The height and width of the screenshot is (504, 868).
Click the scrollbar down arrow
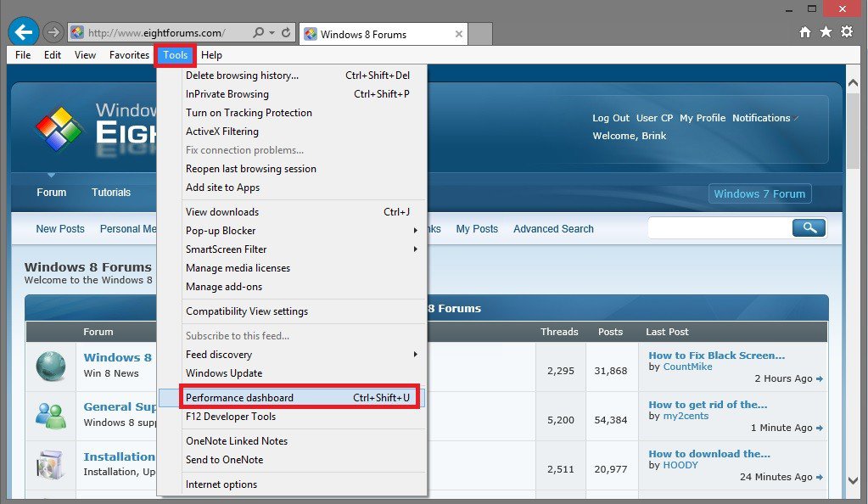(x=853, y=481)
